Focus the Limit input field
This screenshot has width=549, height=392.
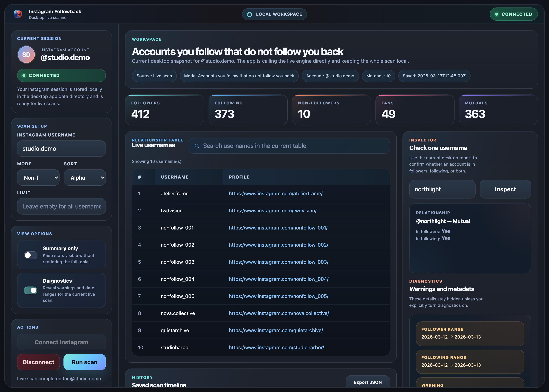[61, 206]
